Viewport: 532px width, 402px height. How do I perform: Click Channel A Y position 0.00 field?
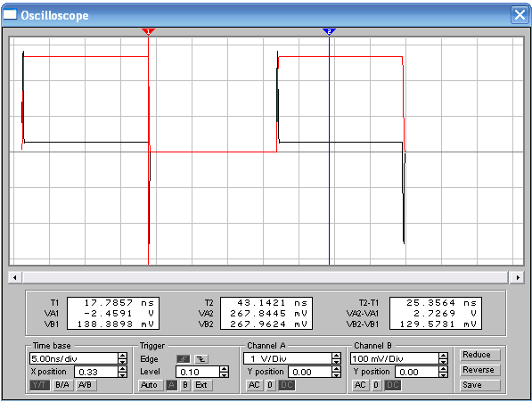(x=310, y=373)
